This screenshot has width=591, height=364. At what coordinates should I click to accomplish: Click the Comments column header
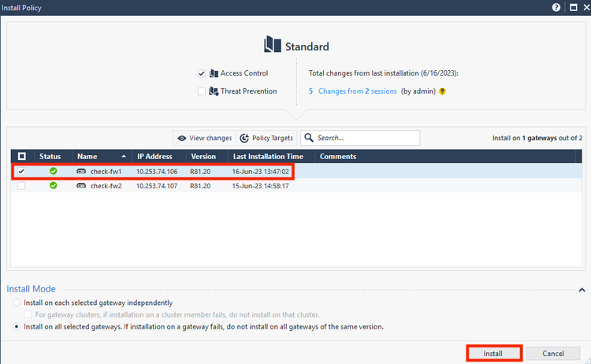coord(445,156)
